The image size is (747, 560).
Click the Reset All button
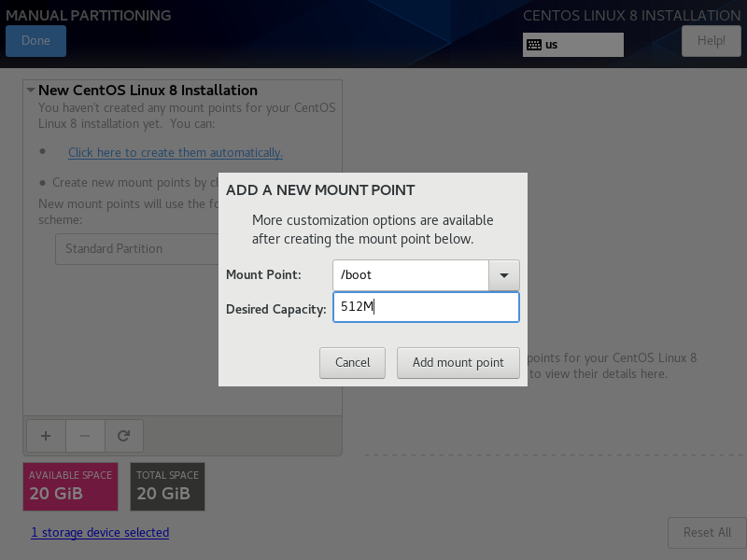pos(707,533)
